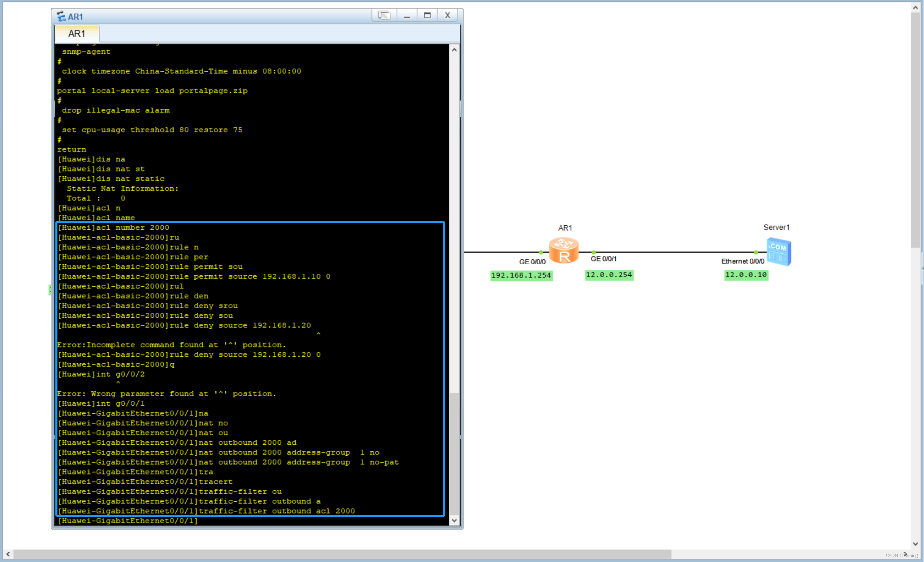Screen dimensions: 924x562
Task: Close the AR1 terminal window
Action: 447,15
